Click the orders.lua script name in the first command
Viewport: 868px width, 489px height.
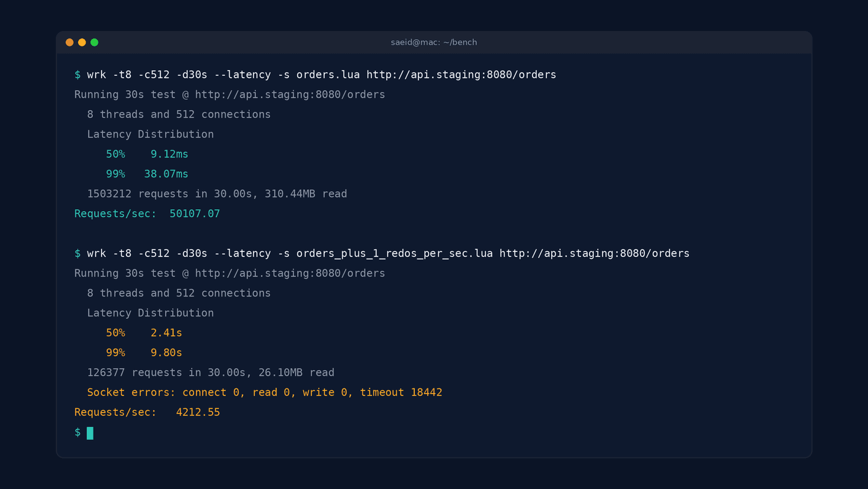pos(328,74)
